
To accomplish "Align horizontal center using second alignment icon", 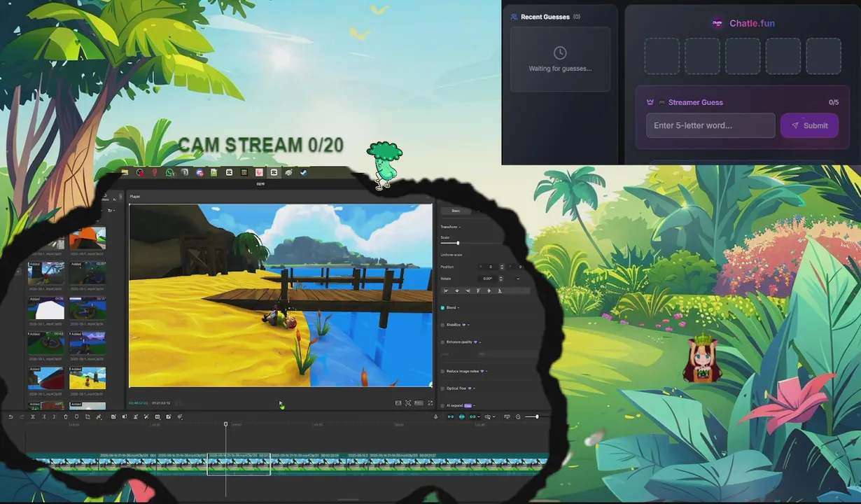I will (x=457, y=290).
